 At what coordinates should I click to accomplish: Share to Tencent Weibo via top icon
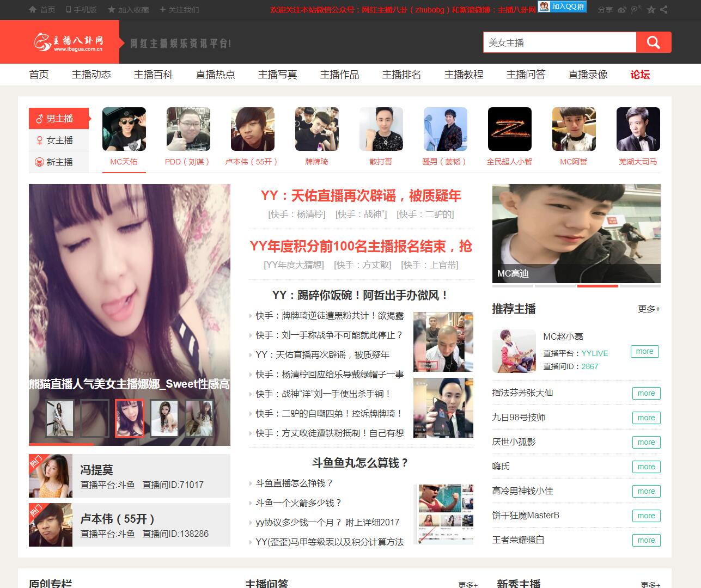(636, 10)
